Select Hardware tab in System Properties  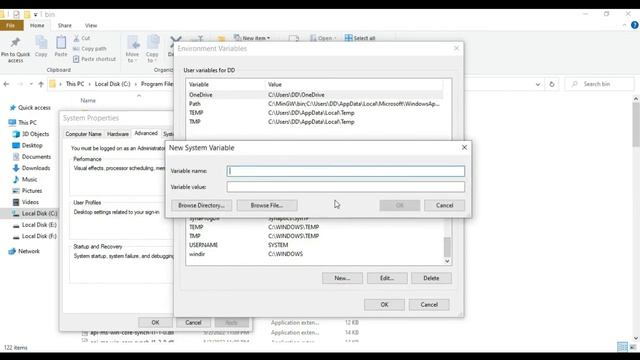[x=118, y=134]
